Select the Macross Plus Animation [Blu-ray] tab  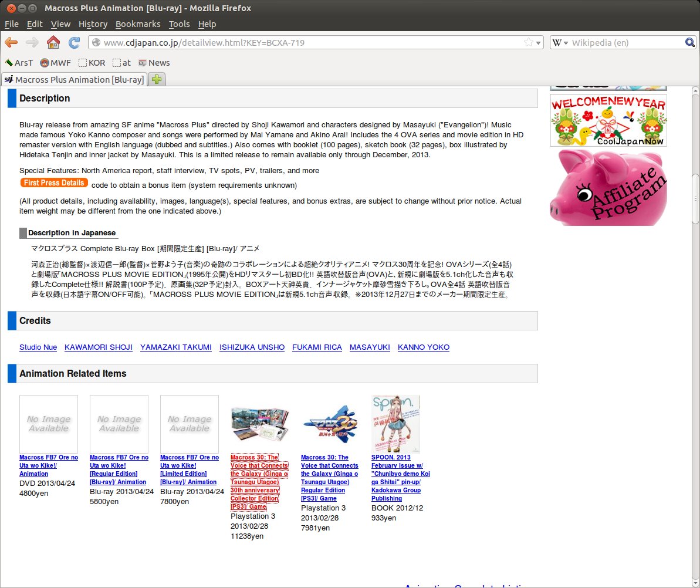pos(74,79)
